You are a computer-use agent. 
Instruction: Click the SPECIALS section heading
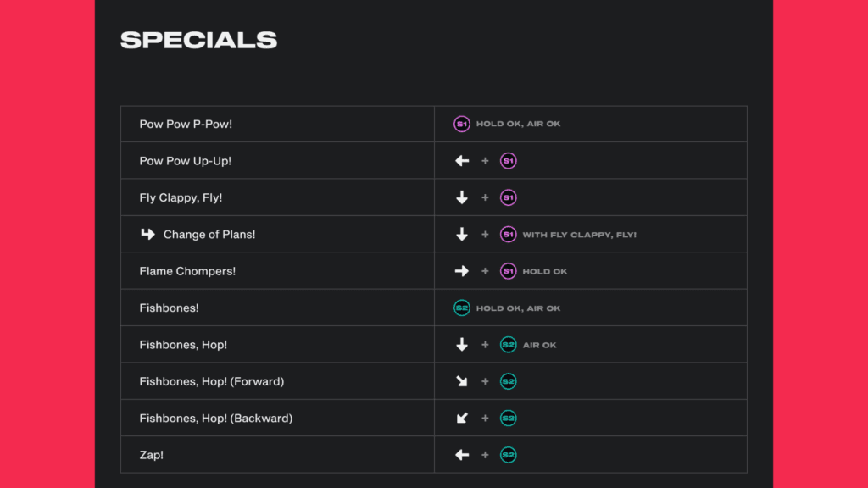click(198, 39)
